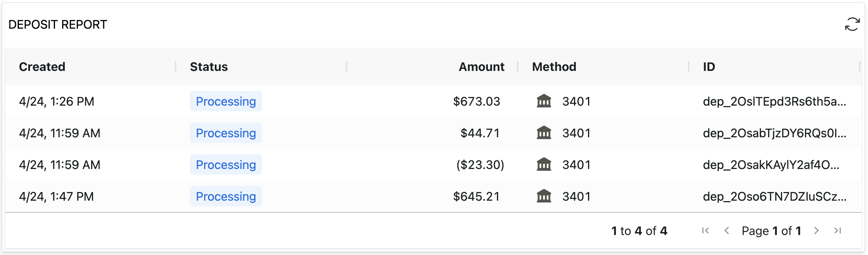
Task: Jump to the last page of results
Action: click(x=837, y=230)
